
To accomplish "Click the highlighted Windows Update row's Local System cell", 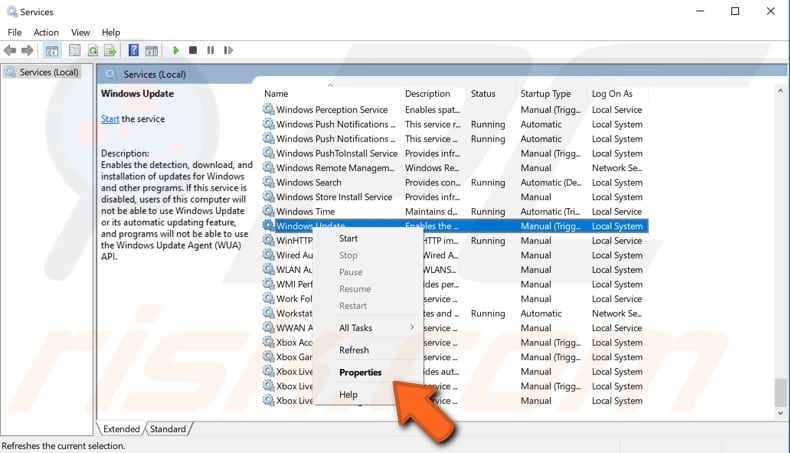I will coord(617,226).
